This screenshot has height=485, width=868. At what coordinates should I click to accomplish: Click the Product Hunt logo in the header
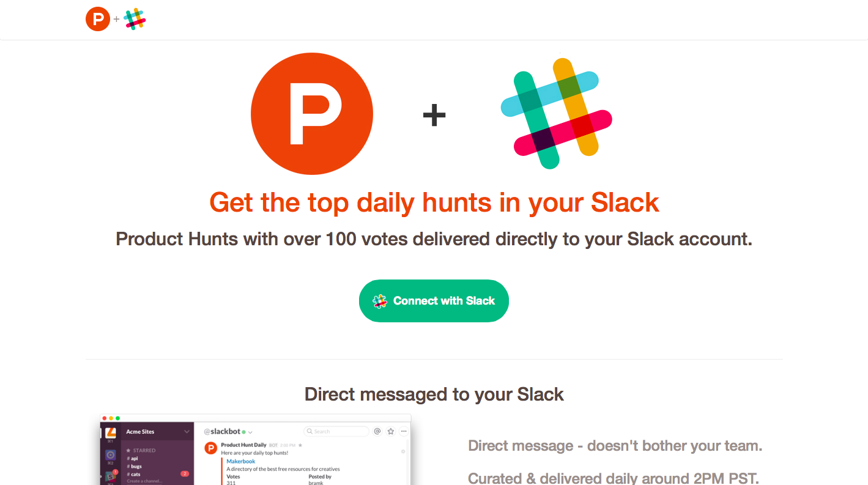coord(97,19)
